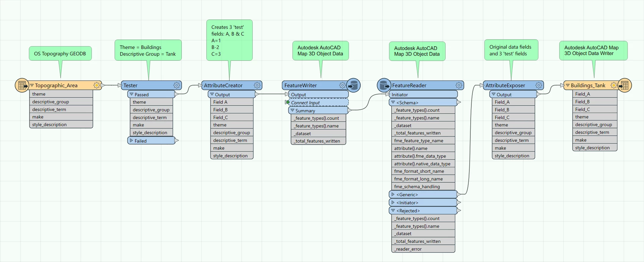This screenshot has width=644, height=262.
Task: Select AutoCAD Map 3D Object Data Writer annotation
Action: pyautogui.click(x=593, y=51)
